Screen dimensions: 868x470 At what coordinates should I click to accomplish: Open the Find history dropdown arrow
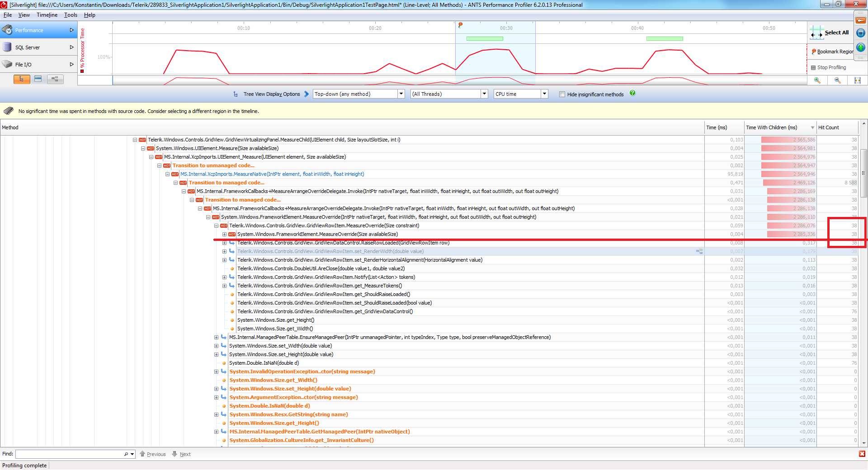(x=132, y=454)
